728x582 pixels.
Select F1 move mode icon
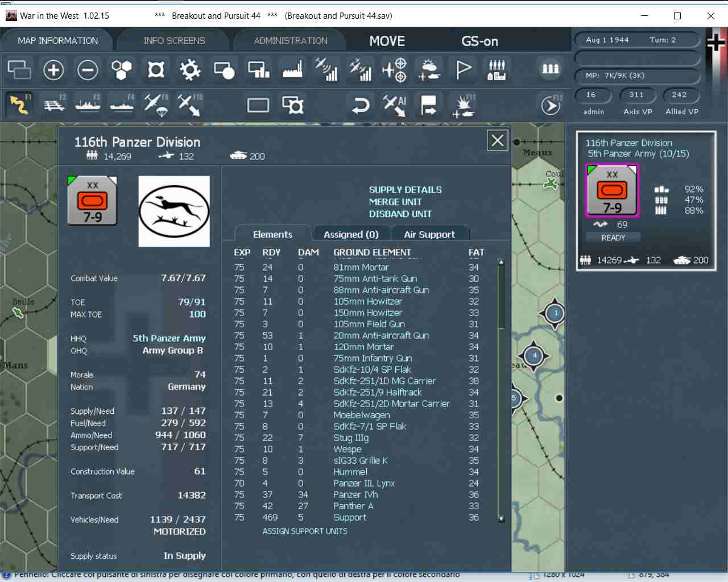click(19, 105)
